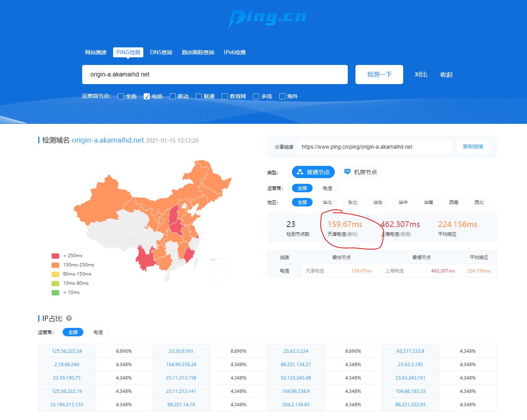Open IP address 204.2.136.65

pos(296,404)
